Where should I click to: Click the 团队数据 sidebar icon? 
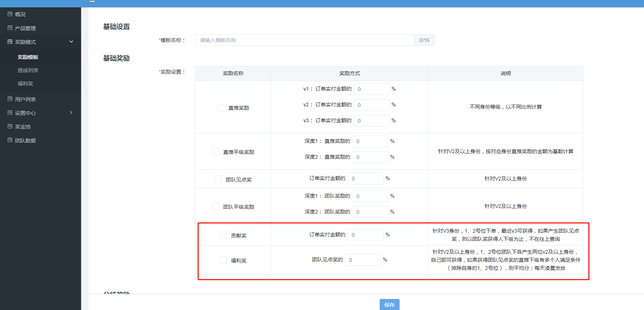10,140
